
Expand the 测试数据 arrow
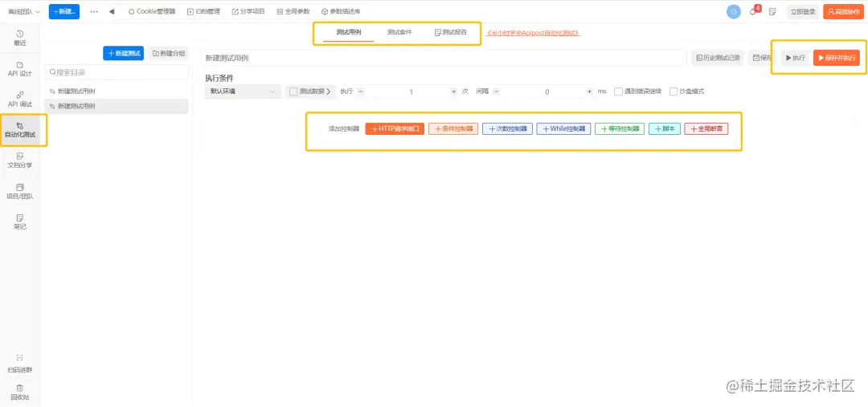point(328,92)
